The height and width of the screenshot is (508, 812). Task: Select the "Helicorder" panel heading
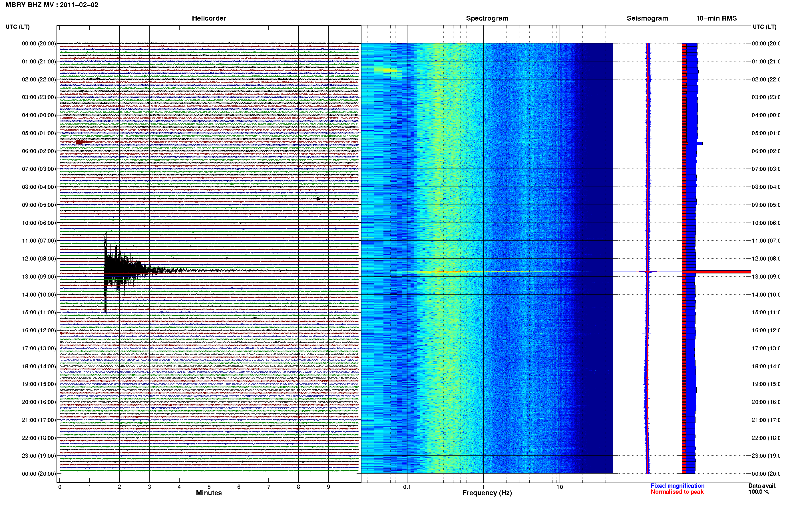point(209,18)
